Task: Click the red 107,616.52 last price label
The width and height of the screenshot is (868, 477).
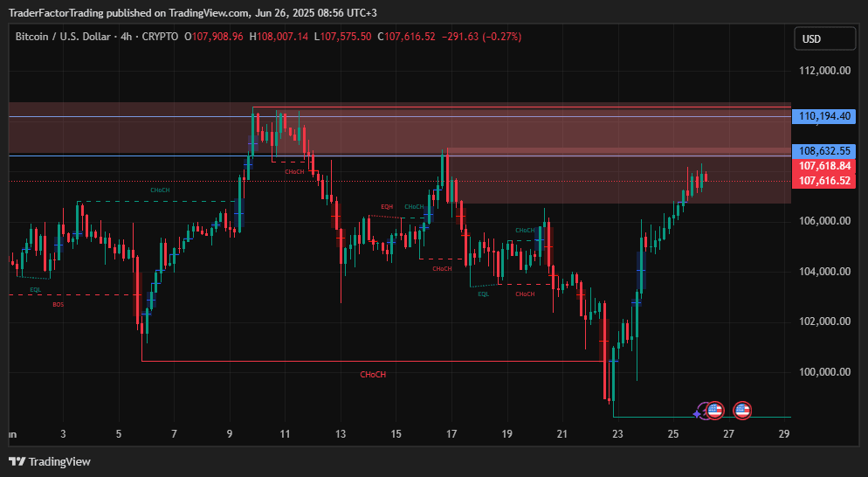Action: pos(823,181)
